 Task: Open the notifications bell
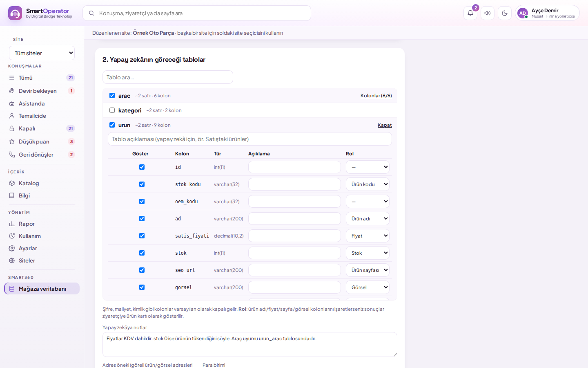tap(470, 13)
